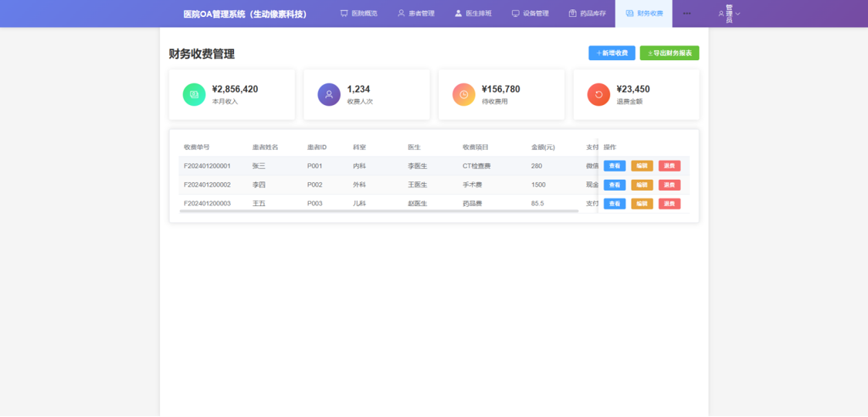
Task: Click patient ID P003
Action: click(315, 203)
